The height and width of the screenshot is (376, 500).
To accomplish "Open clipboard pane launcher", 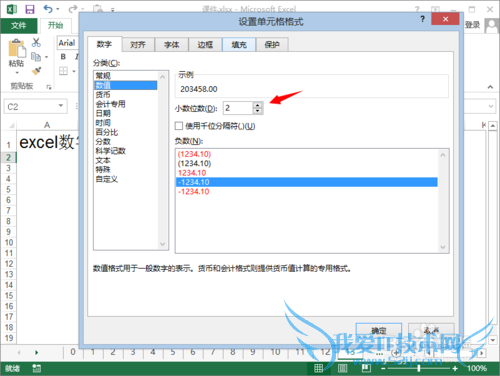I will (x=49, y=87).
